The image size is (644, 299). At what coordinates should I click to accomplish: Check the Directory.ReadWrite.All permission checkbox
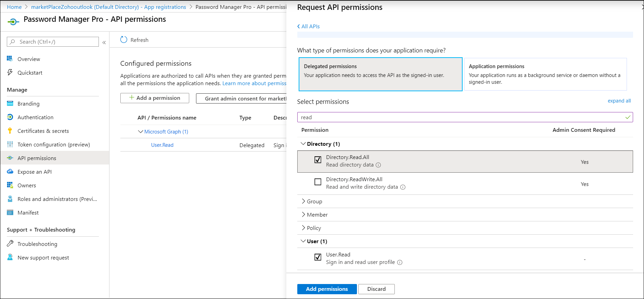point(318,182)
